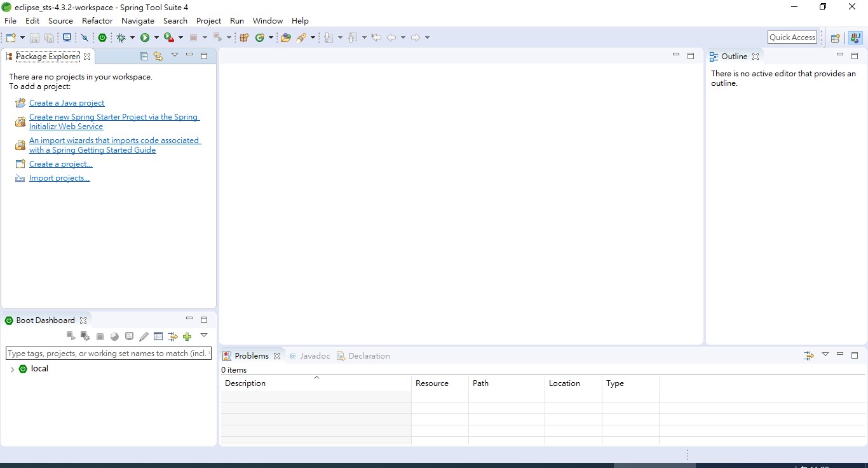The height and width of the screenshot is (468, 868).
Task: Click the green Run button icon
Action: (x=145, y=38)
